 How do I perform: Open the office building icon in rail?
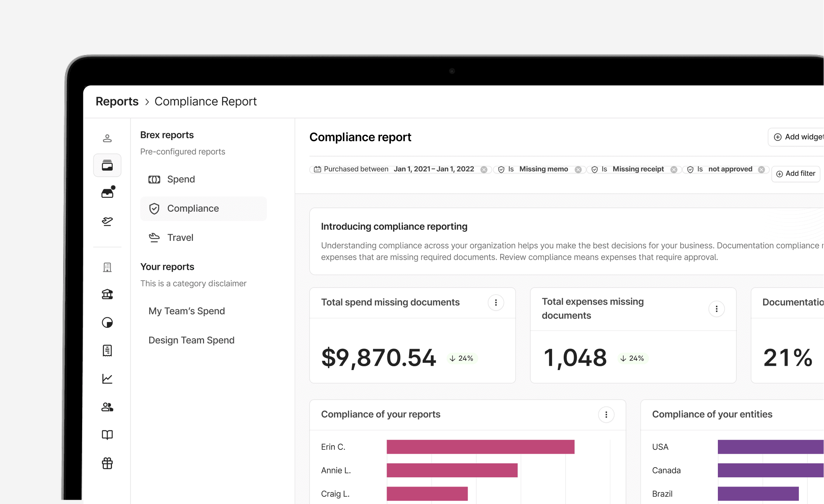click(107, 267)
